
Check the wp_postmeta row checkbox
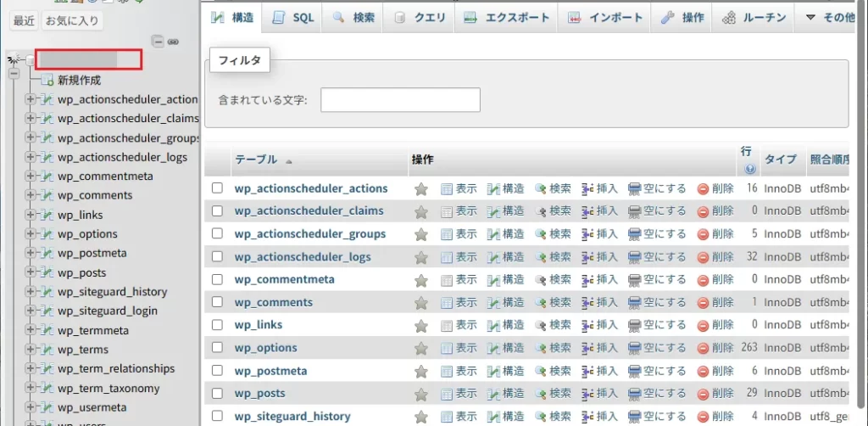[x=217, y=370]
